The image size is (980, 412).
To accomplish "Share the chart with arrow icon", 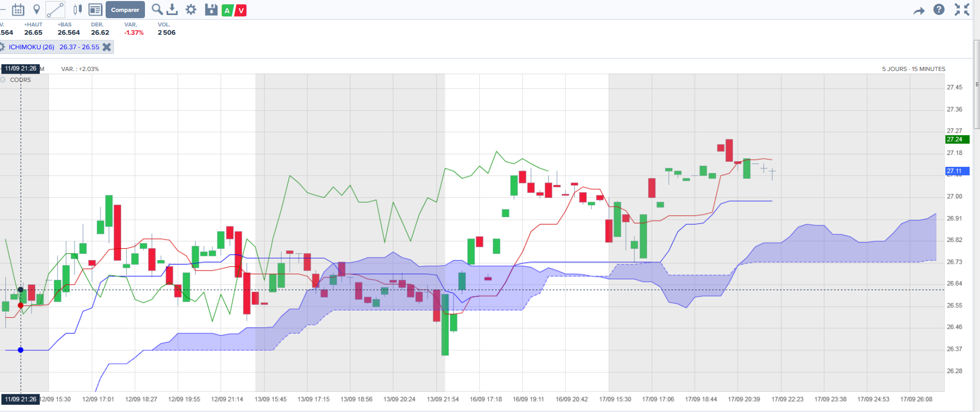I will [x=919, y=10].
